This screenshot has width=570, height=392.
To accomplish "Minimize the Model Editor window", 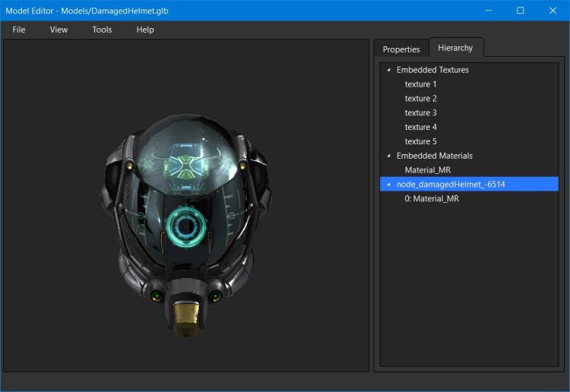I will [x=486, y=11].
